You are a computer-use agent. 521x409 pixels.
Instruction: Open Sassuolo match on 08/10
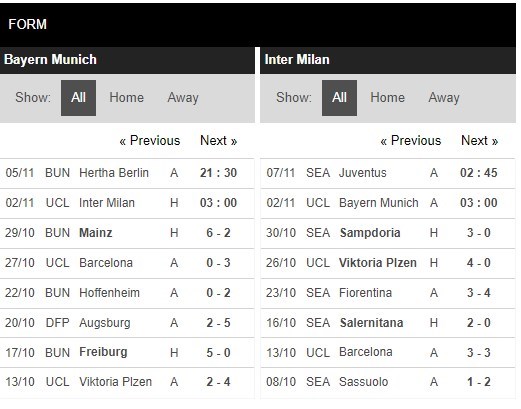click(x=388, y=382)
